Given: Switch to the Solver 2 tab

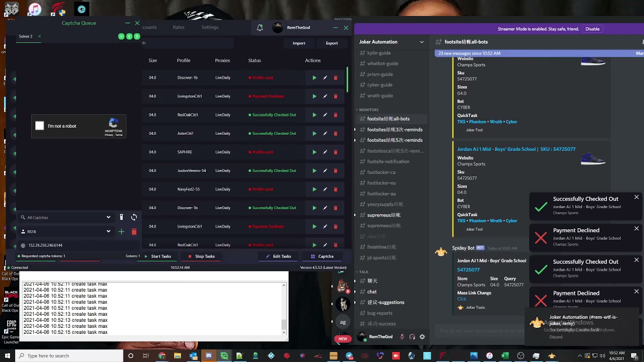Looking at the screenshot, I should coord(26,36).
